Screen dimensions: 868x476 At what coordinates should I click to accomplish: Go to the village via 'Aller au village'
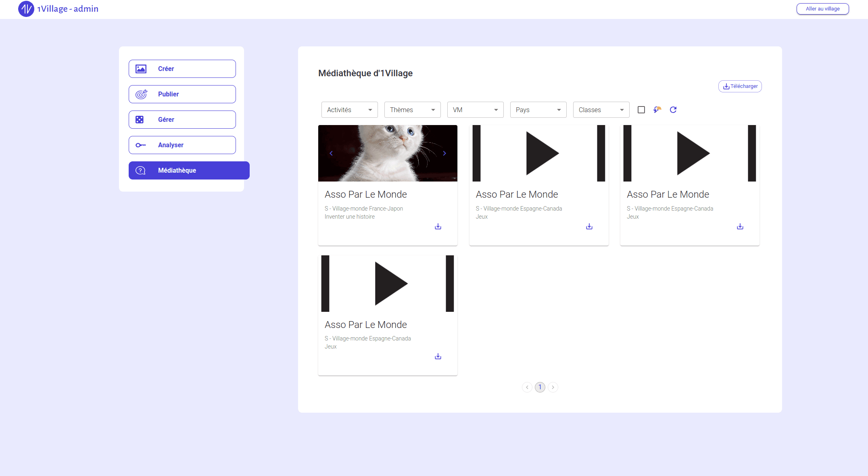coord(822,9)
